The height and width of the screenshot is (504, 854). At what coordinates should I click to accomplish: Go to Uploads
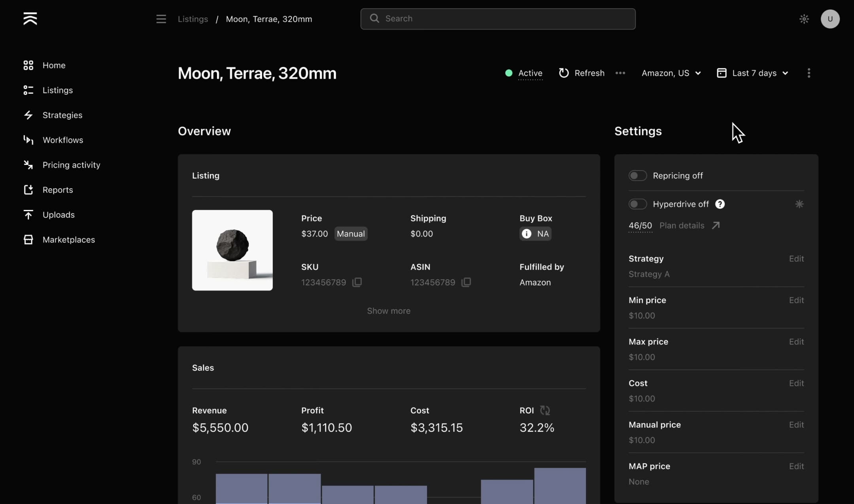tap(59, 215)
